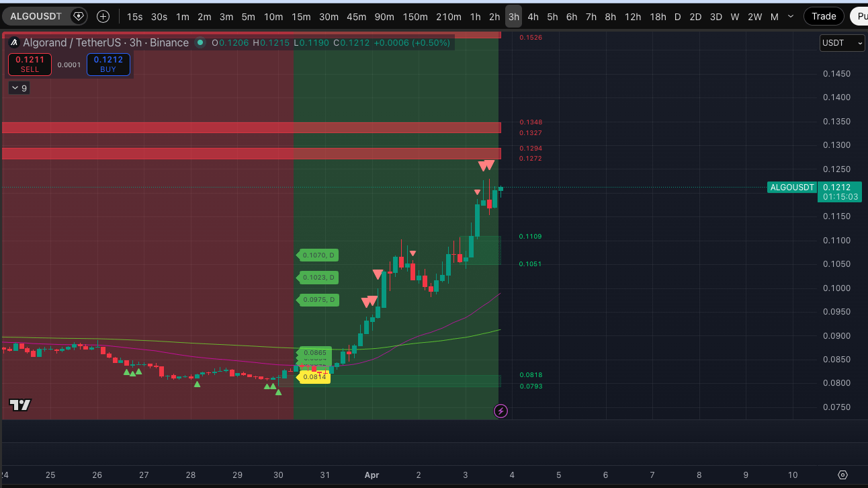The image size is (868, 488).
Task: Click the diamond premium icon beside ALGOUSDT
Action: 79,16
